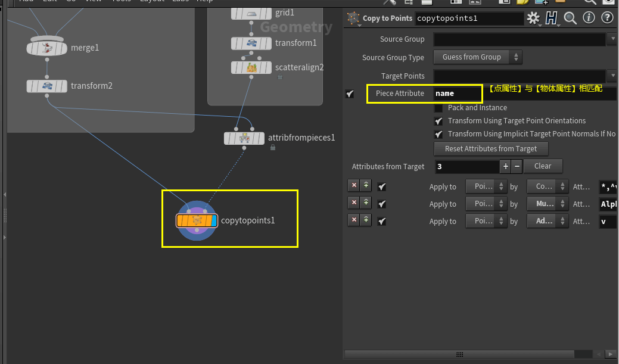This screenshot has height=364, width=619.
Task: Click the Attributes from Target count field
Action: (467, 167)
